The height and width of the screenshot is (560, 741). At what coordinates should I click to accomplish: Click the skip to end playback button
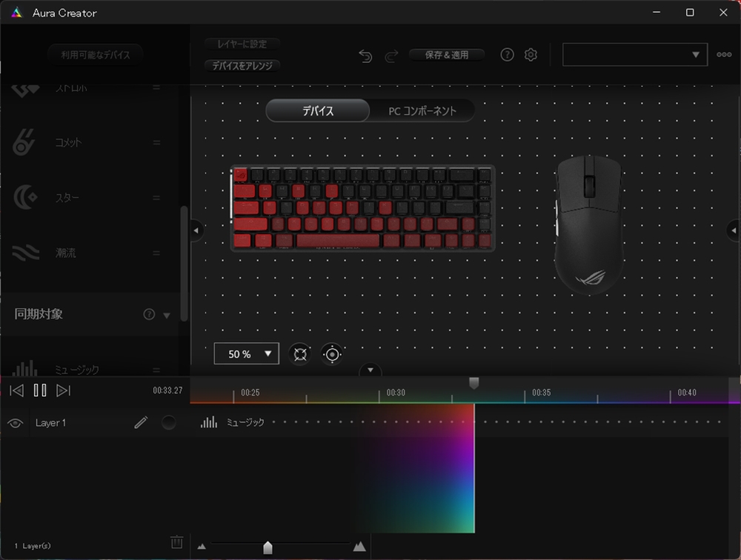63,390
